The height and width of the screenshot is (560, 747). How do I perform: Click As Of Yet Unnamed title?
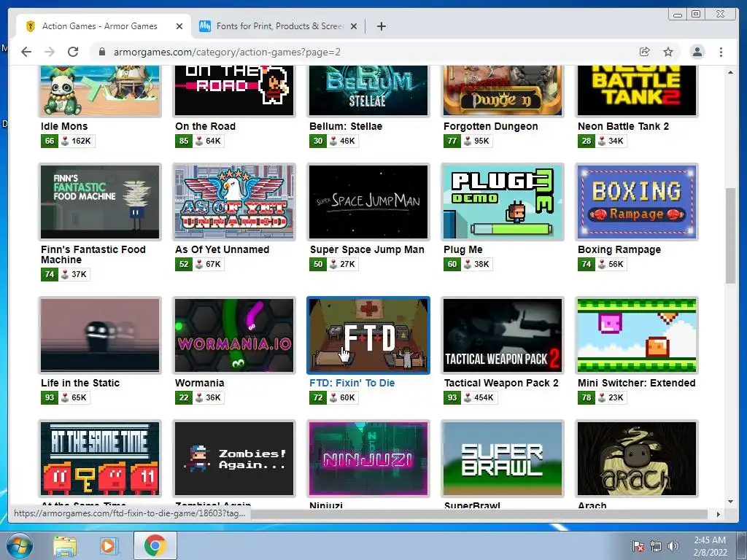point(222,249)
